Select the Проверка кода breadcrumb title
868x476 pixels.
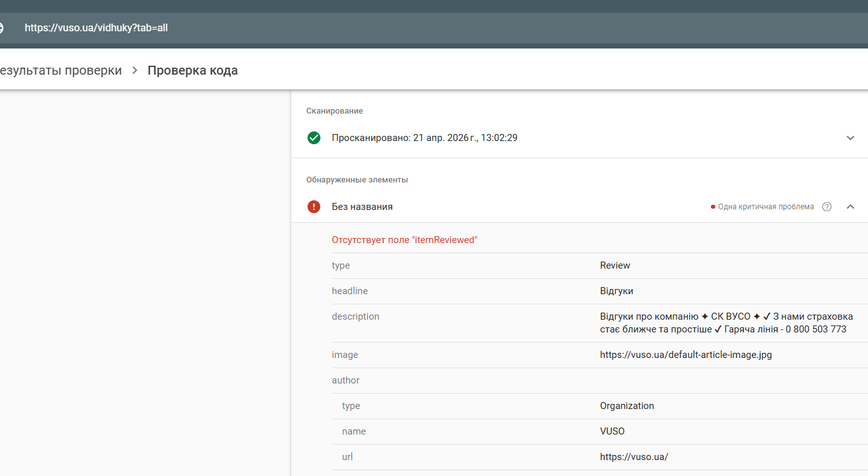pos(192,71)
